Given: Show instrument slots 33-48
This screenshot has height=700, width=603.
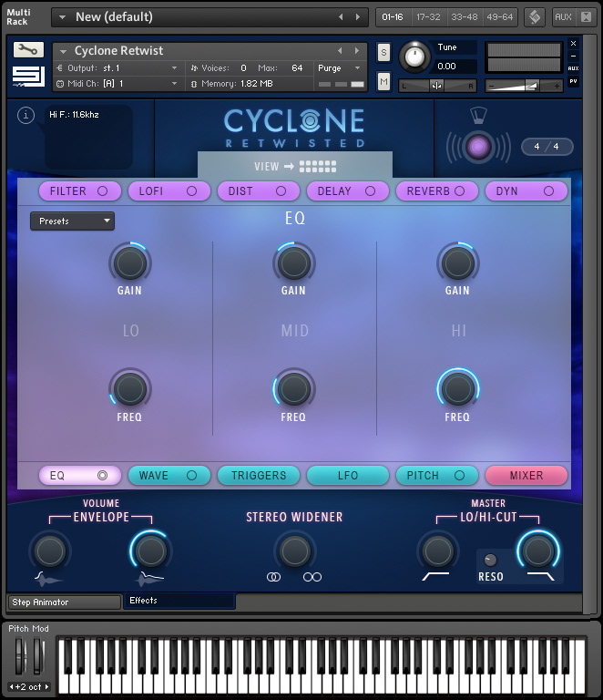Looking at the screenshot, I should (x=464, y=17).
